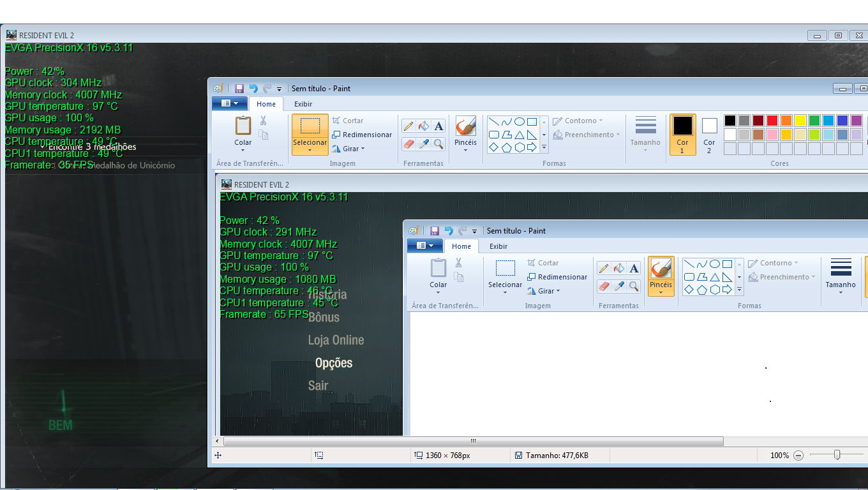Open the dropdown arrow under Colar in outer Paint
Image resolution: width=868 pixels, height=490 pixels.
243,151
